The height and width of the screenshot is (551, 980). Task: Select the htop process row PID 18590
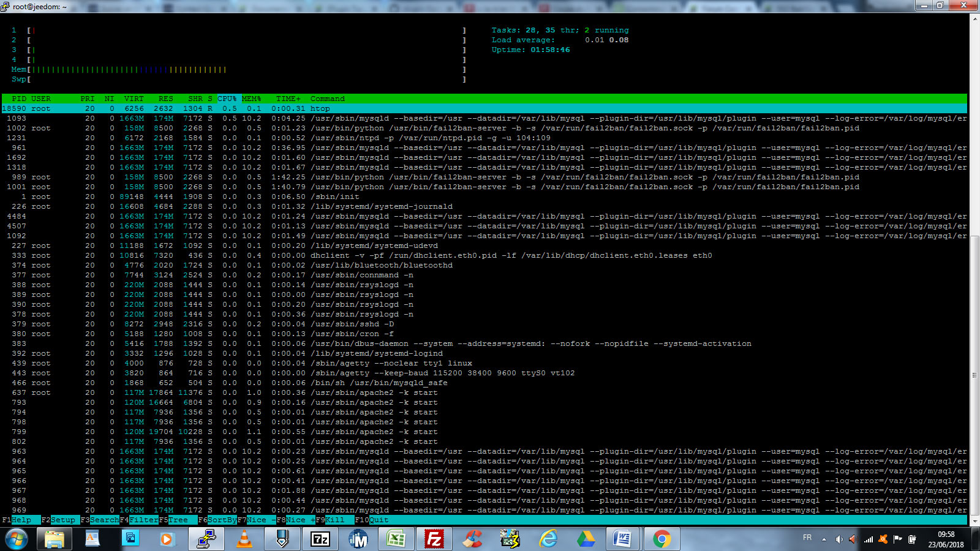pos(484,108)
